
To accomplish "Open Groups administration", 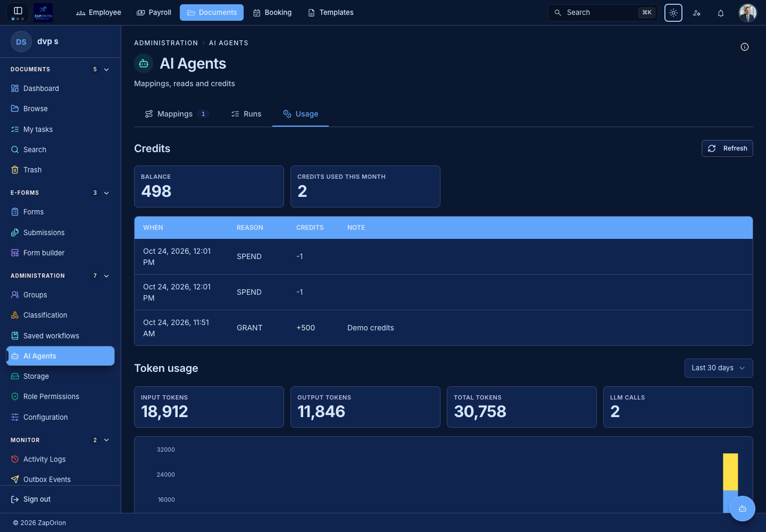I will 61,295.
